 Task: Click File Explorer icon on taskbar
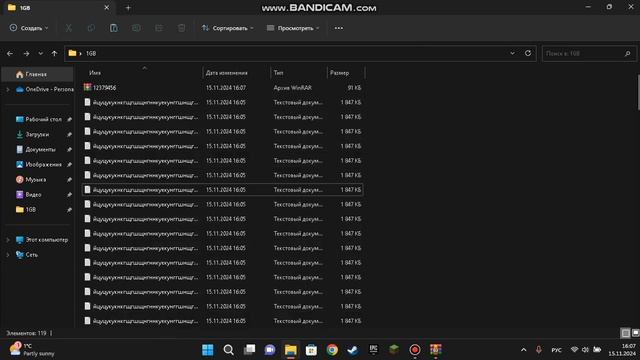291,350
